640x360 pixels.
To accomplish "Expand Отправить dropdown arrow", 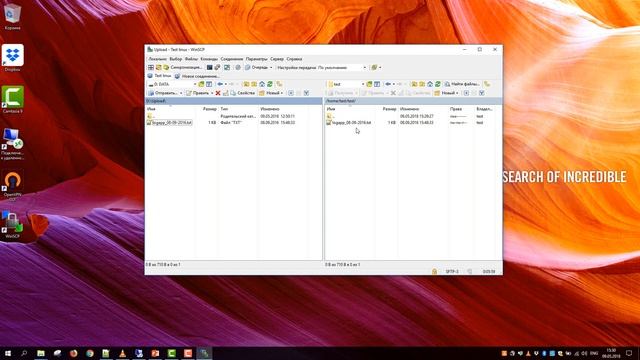I will coord(181,93).
